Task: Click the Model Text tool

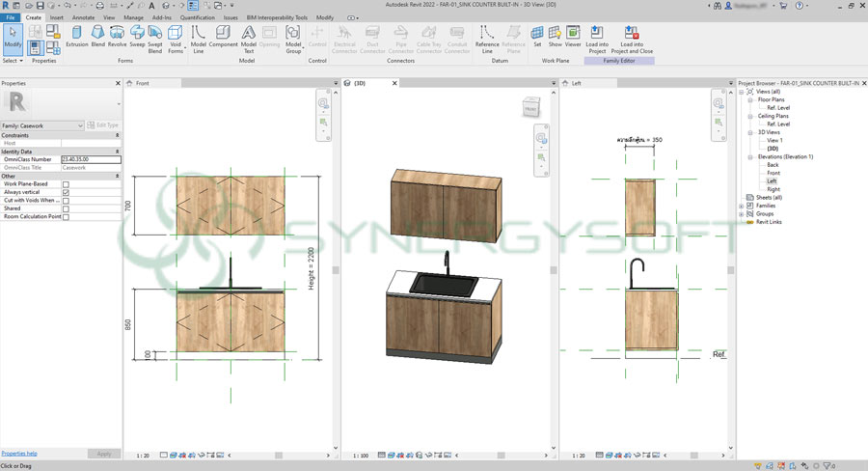Action: (x=248, y=36)
